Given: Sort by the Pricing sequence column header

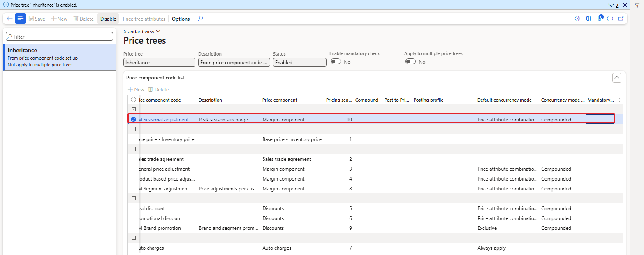Looking at the screenshot, I should (x=339, y=100).
